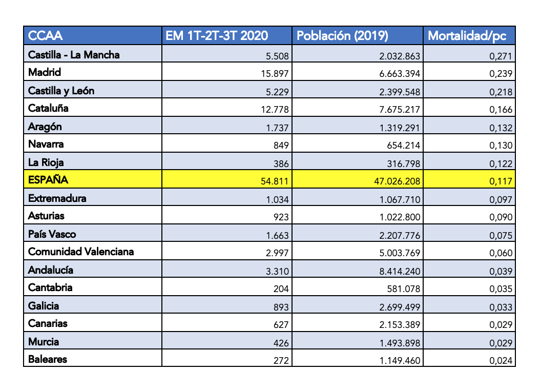Screen dimensions: 541x392
Task: Select the Cataluña row label
Action: [48, 108]
